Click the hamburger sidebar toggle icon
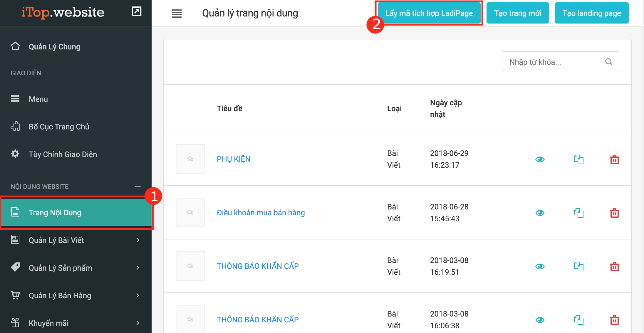644x333 pixels. tap(177, 13)
